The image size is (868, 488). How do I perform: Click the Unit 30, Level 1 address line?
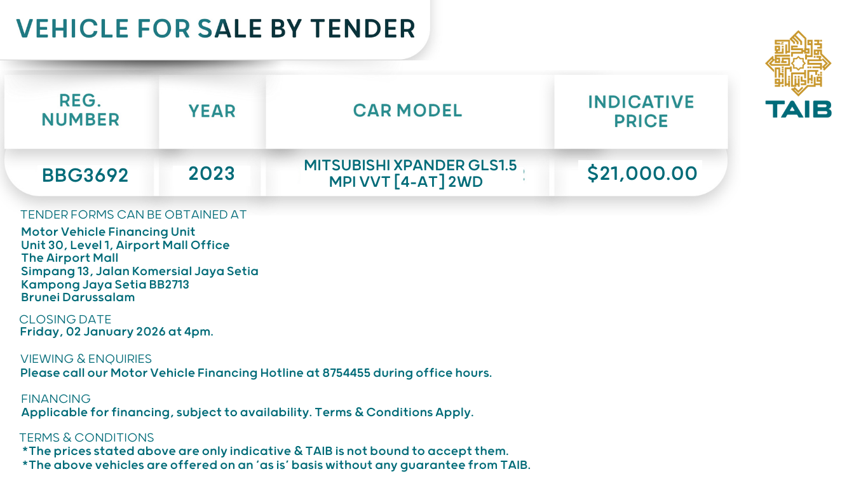125,245
